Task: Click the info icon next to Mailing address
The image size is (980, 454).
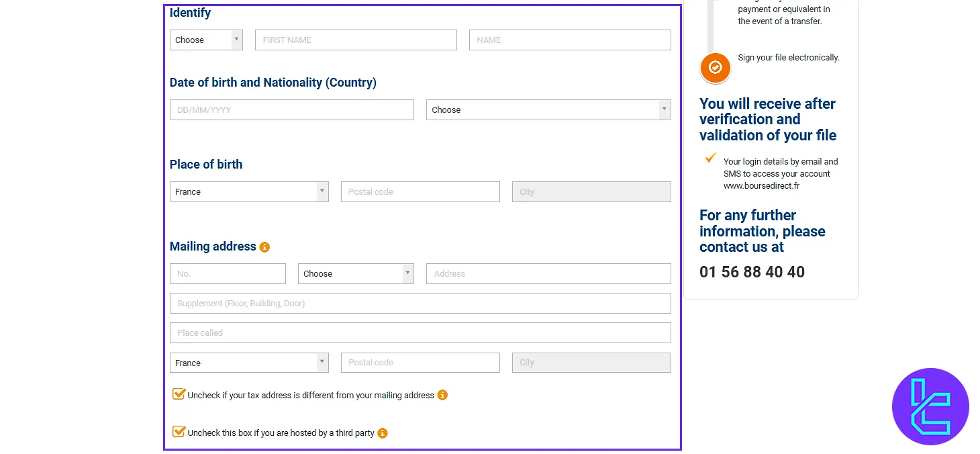Action: 264,246
